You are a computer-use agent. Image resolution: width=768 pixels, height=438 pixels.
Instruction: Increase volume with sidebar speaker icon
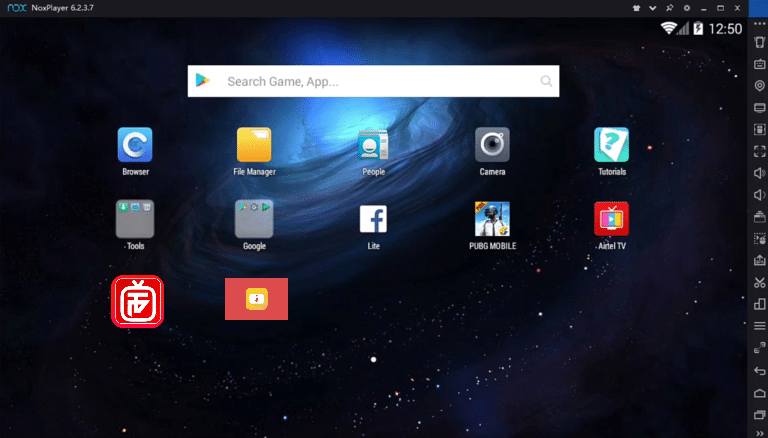(x=760, y=173)
